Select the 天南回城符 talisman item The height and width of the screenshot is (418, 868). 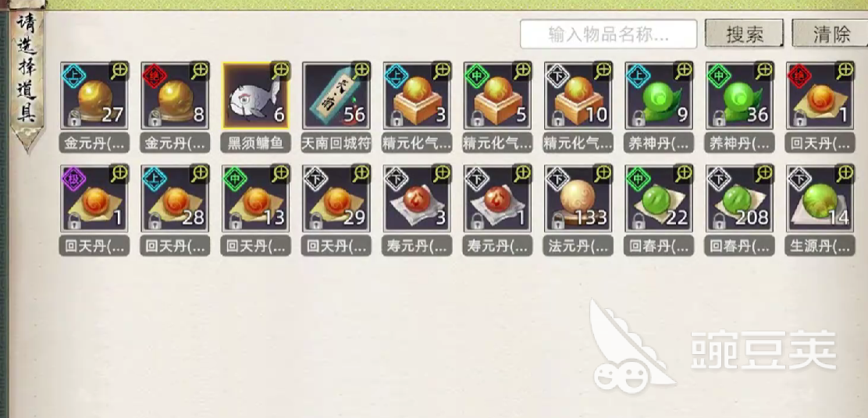pos(336,96)
